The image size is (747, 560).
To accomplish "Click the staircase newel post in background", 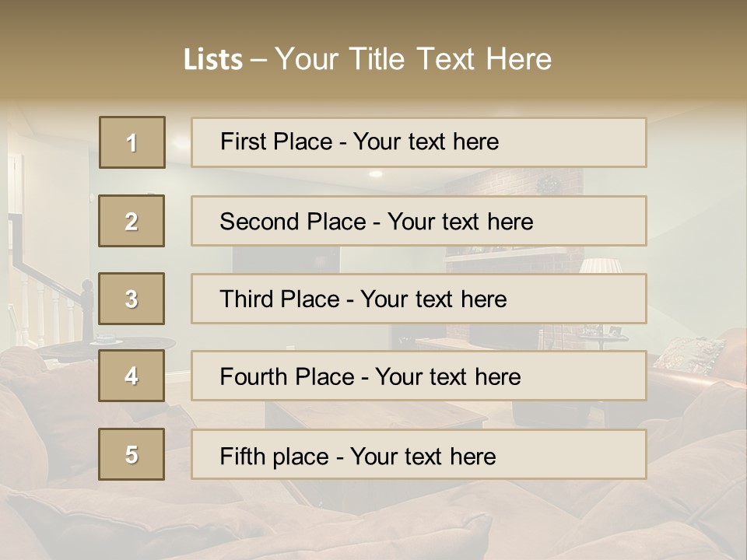I will point(87,310).
